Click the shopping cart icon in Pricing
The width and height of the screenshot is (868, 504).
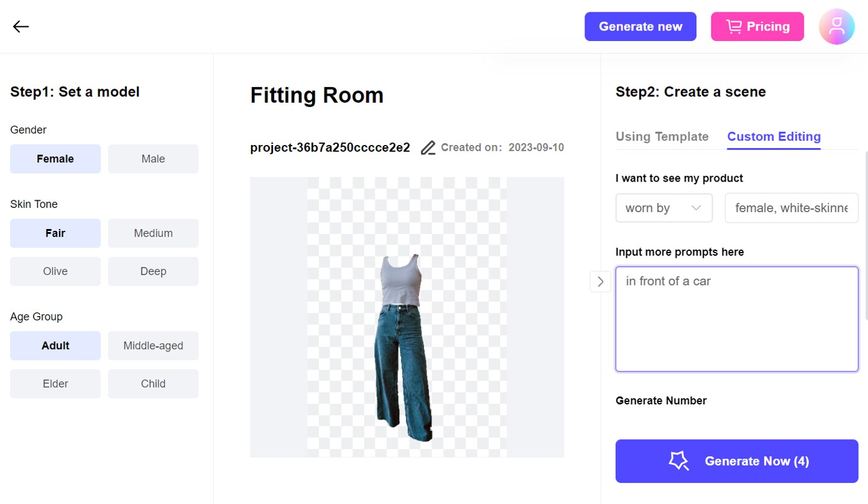click(x=734, y=27)
